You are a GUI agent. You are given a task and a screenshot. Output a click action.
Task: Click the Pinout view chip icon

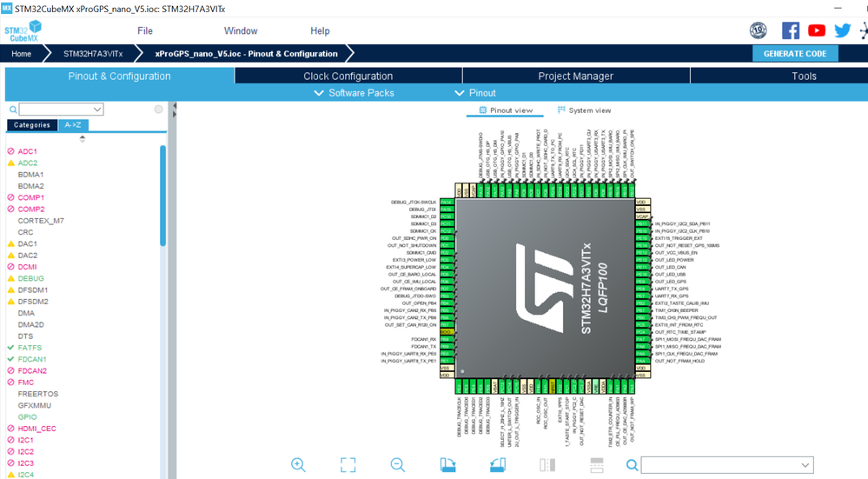coord(483,110)
